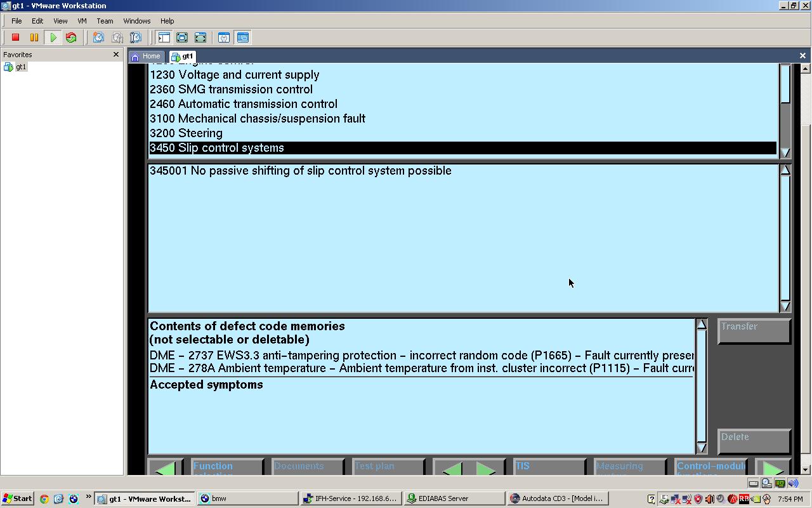Click the middle right green arrow
Viewport: 812px width, 508px height.
[486, 469]
